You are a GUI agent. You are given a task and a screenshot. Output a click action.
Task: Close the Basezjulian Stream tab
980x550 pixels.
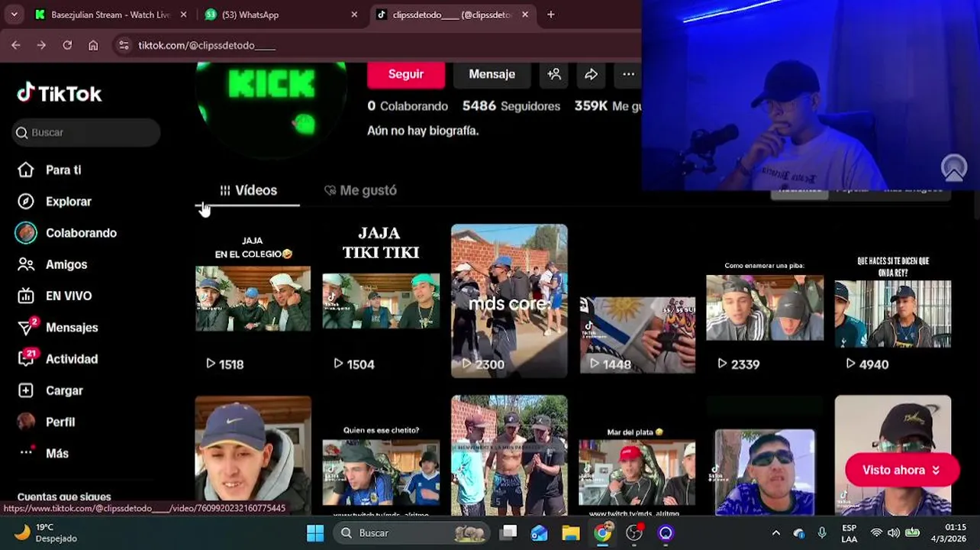183,15
